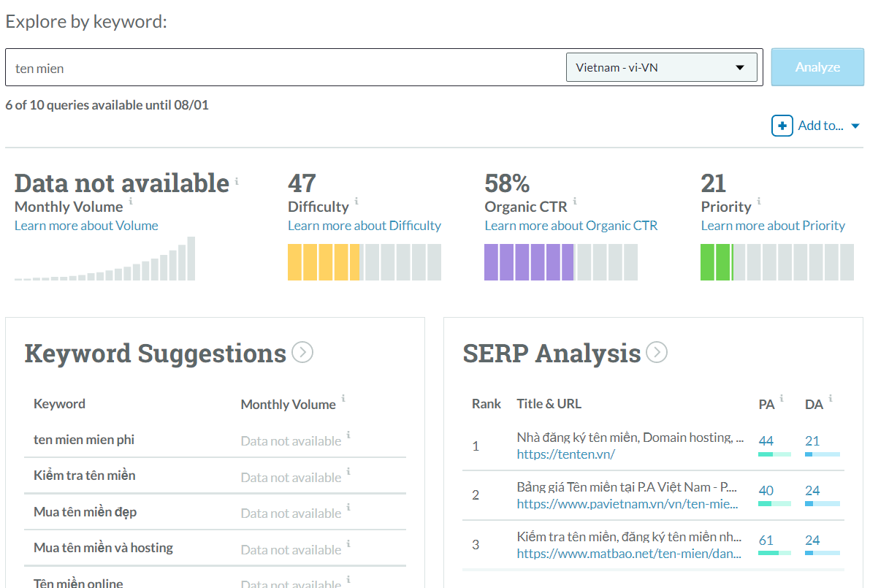This screenshot has width=870, height=588.
Task: Open SERP Analysis with the arrow circle icon
Action: click(x=657, y=353)
